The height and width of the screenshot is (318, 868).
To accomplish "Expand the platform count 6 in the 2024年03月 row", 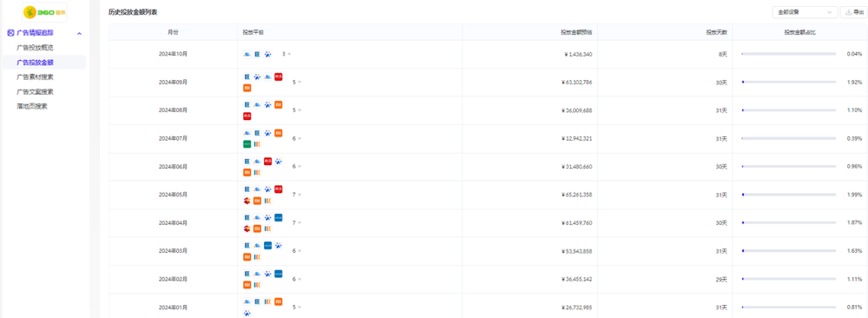I will pyautogui.click(x=297, y=251).
